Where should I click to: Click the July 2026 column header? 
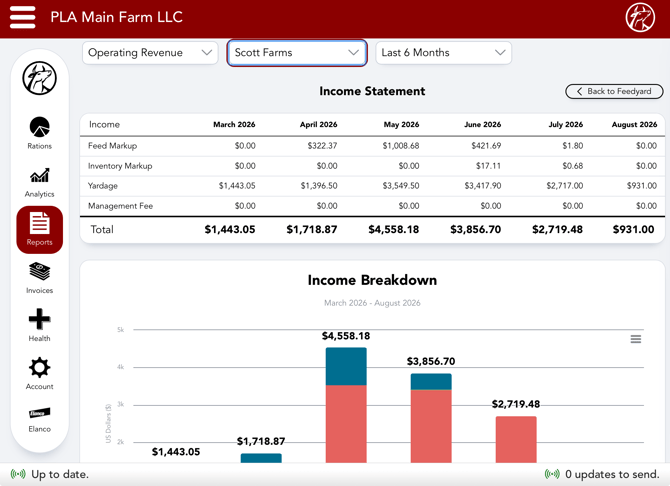pyautogui.click(x=566, y=124)
